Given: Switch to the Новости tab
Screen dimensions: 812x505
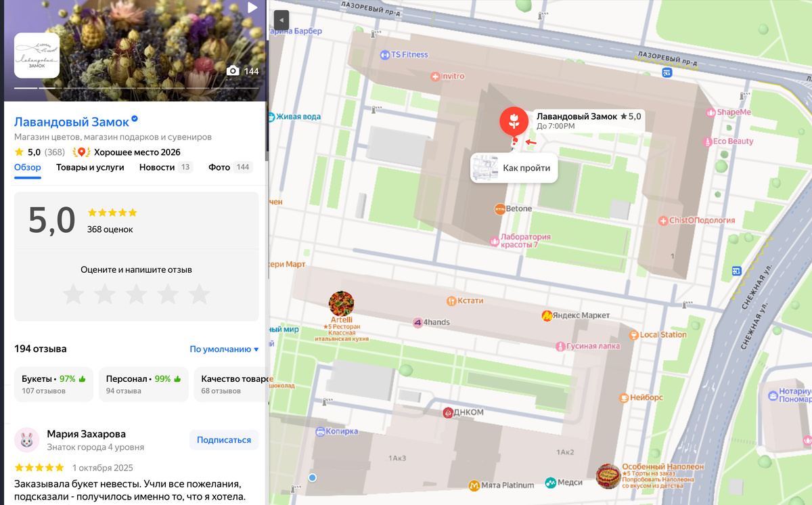Looking at the screenshot, I should pos(166,167).
